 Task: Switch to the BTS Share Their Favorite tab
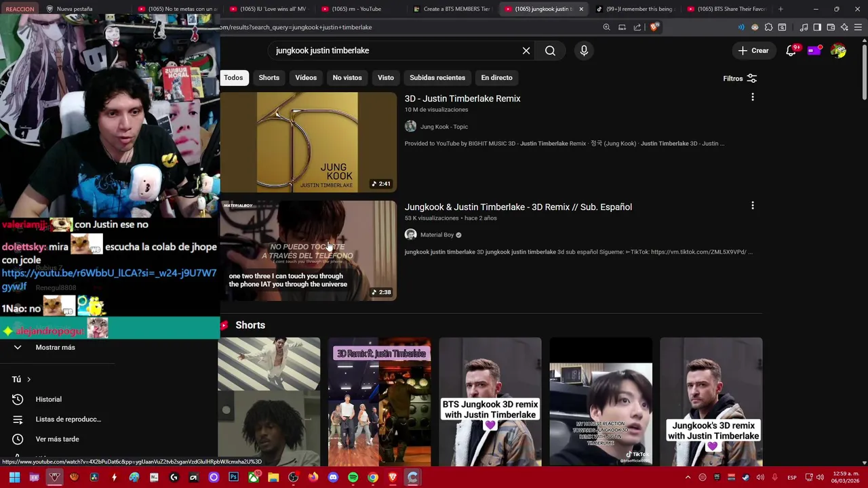tap(726, 9)
